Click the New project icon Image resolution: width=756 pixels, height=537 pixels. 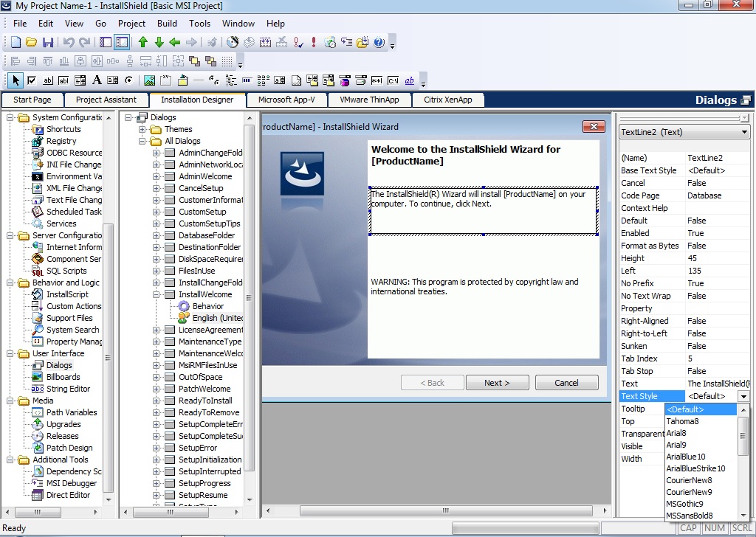tap(16, 42)
